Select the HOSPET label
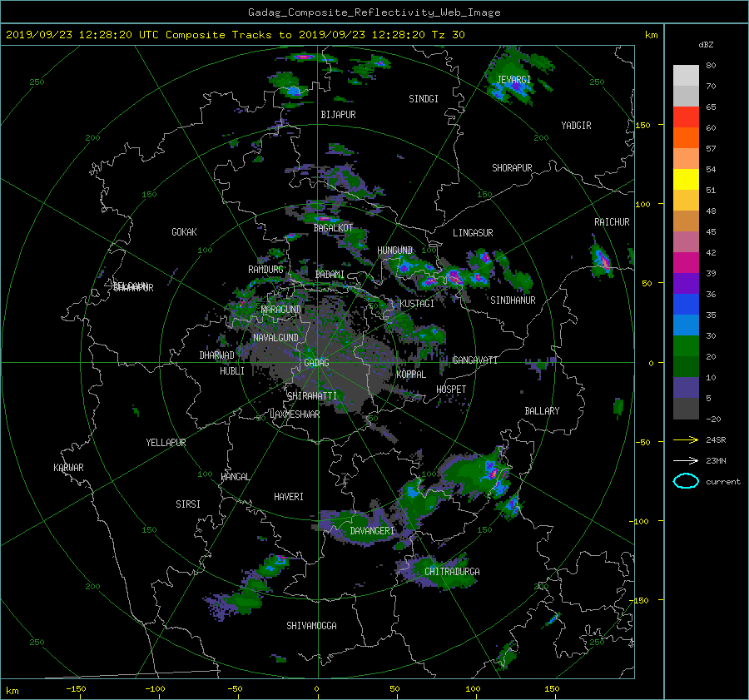Screen dimensions: 749x700 (451, 390)
